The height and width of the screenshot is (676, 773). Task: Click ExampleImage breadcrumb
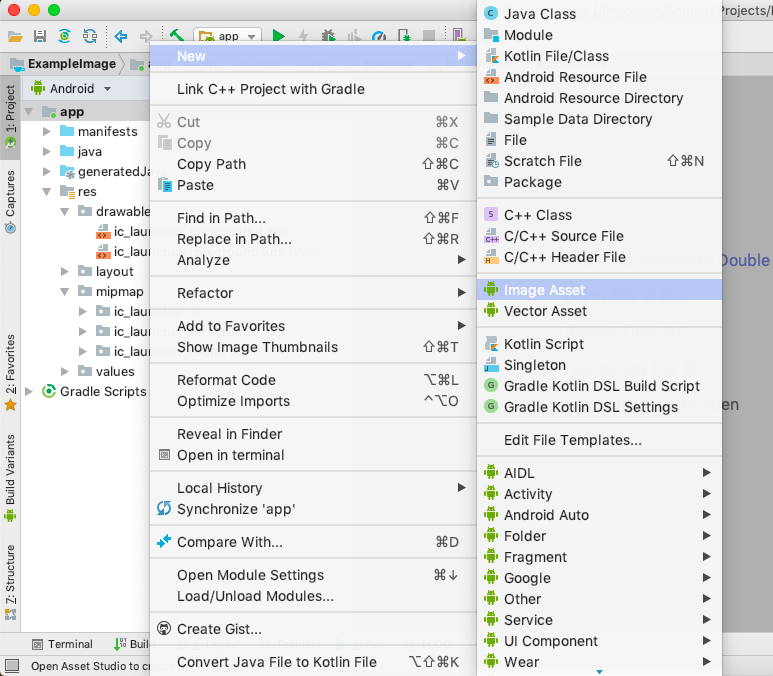pos(64,64)
